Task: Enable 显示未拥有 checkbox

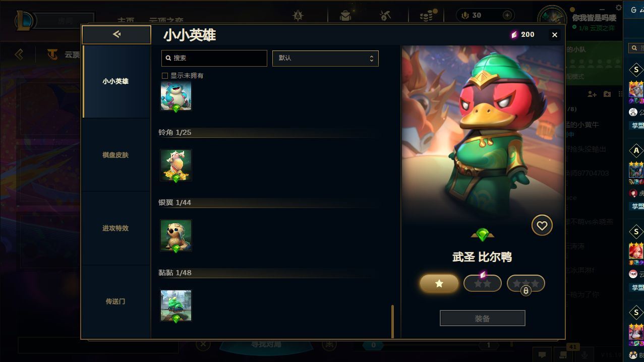Action: click(164, 76)
